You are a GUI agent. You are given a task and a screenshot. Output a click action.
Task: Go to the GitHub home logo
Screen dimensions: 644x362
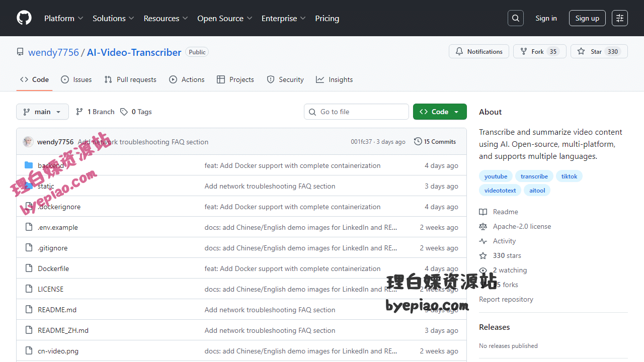(x=24, y=18)
